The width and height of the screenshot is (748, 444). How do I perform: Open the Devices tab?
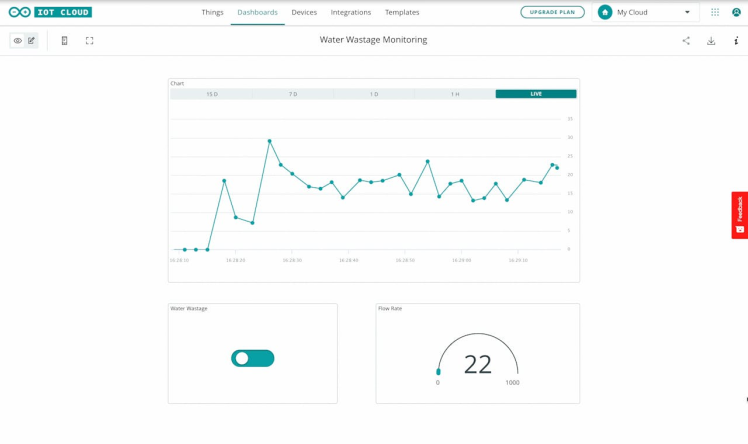[304, 12]
